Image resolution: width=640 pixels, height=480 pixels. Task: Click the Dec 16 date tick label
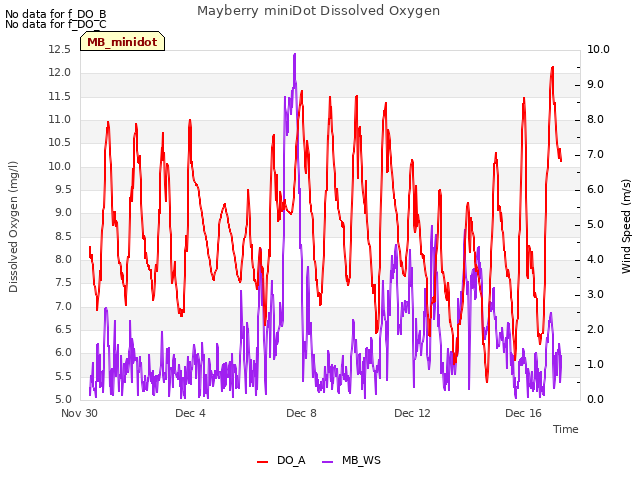[x=523, y=413]
